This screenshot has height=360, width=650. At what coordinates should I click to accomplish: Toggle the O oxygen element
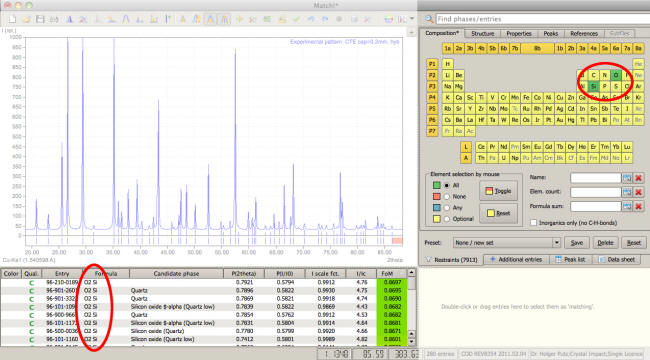tap(616, 75)
